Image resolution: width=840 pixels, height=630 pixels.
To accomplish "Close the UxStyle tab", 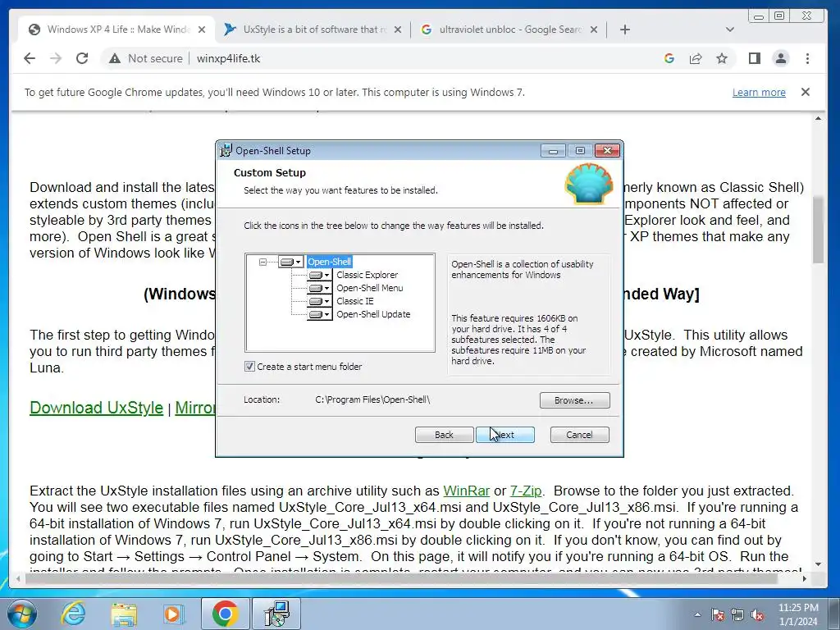I will click(x=398, y=30).
